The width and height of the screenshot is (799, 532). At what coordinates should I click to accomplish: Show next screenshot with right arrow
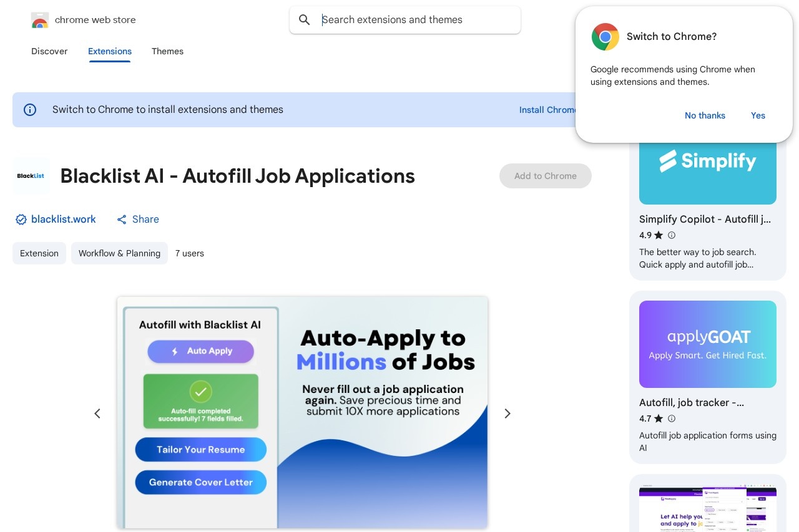pos(507,414)
